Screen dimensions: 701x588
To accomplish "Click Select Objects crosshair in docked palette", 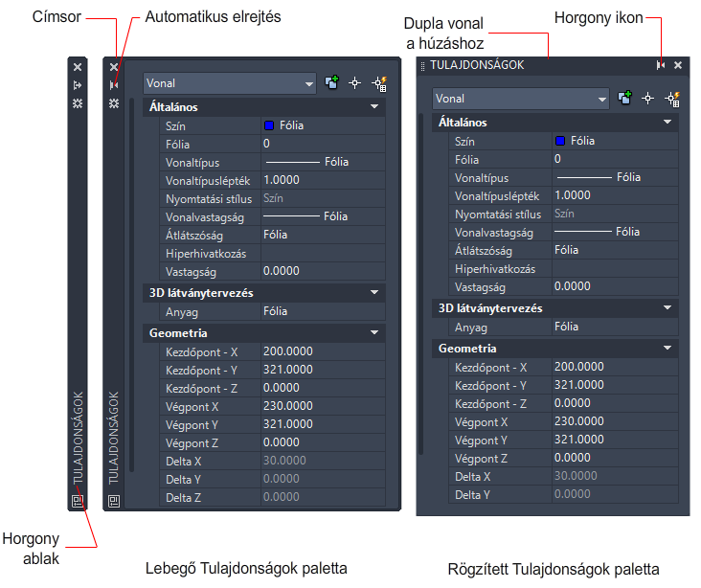I will point(647,98).
